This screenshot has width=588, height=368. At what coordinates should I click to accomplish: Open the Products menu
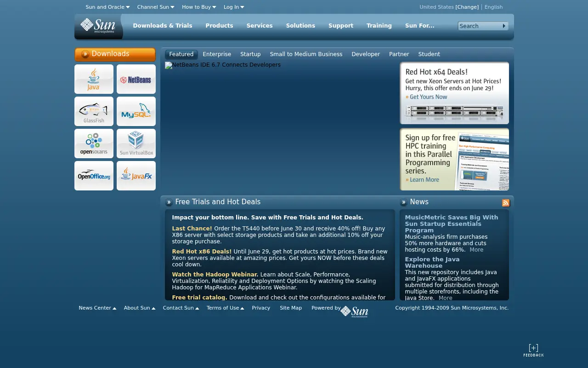pyautogui.click(x=219, y=26)
